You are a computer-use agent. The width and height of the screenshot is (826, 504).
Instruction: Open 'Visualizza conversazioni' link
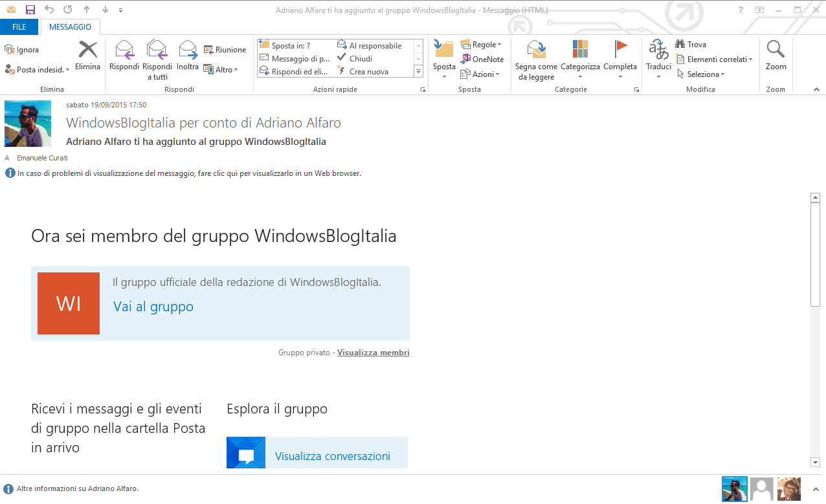tap(333, 456)
